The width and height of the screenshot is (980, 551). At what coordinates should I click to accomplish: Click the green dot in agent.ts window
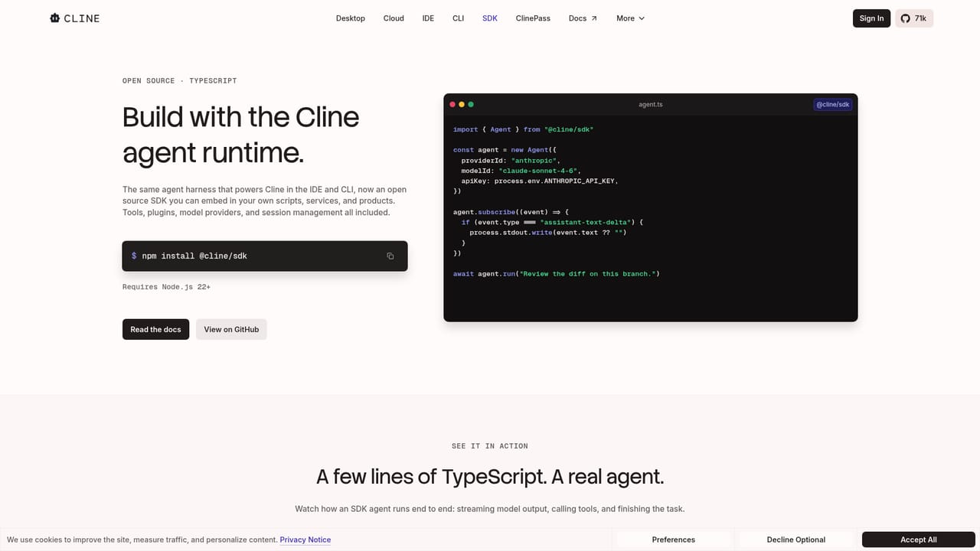pyautogui.click(x=471, y=104)
